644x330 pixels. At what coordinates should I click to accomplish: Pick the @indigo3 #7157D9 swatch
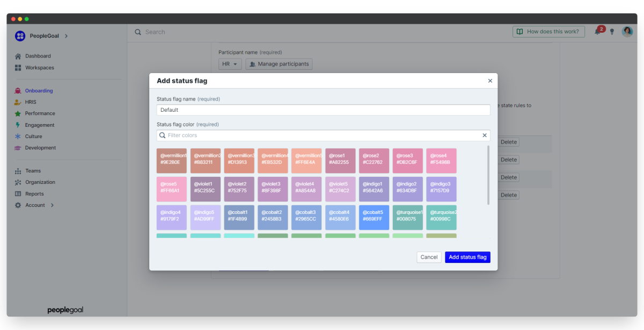[442, 189]
